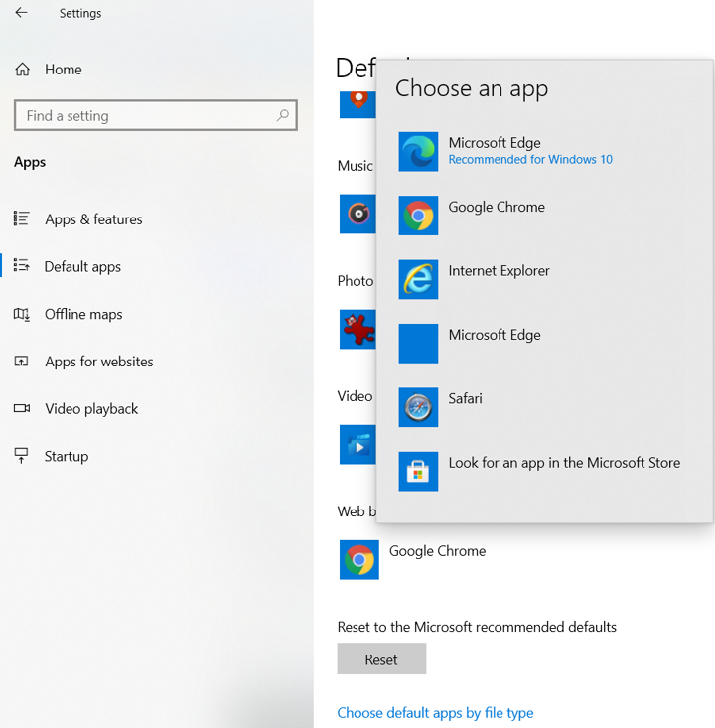Screen dimensions: 715x728
Task: Select the blank-icon Microsoft Edge entry
Action: (x=418, y=344)
